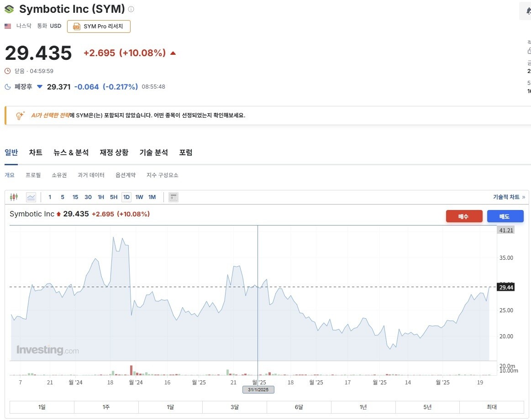
Task: Set the chart range to 5년
Action: pyautogui.click(x=427, y=407)
